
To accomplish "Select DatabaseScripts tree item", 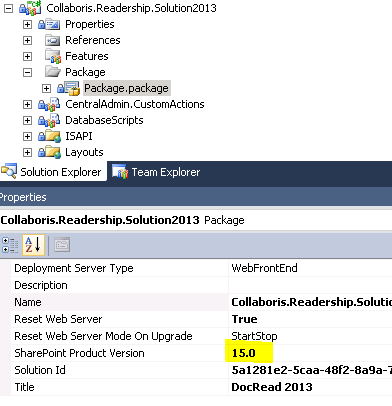I will pos(104,120).
